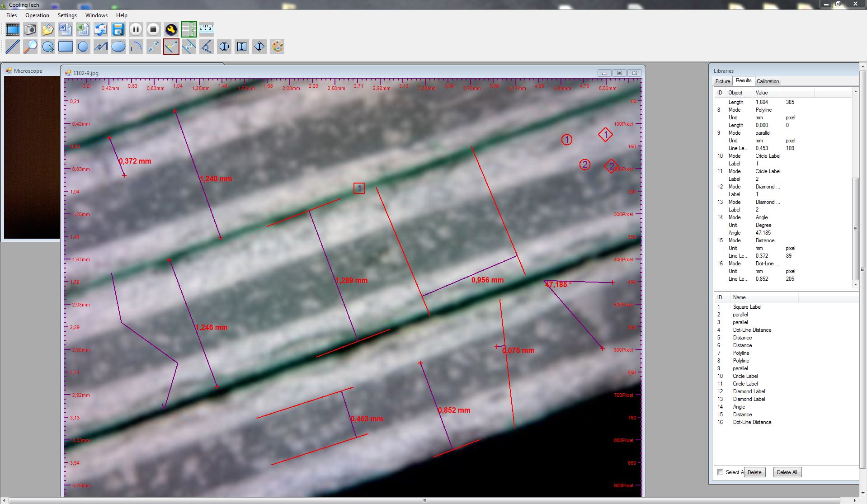Select Polyline entry with ID 7
Viewport: 867px width, 504px height.
coord(741,353)
